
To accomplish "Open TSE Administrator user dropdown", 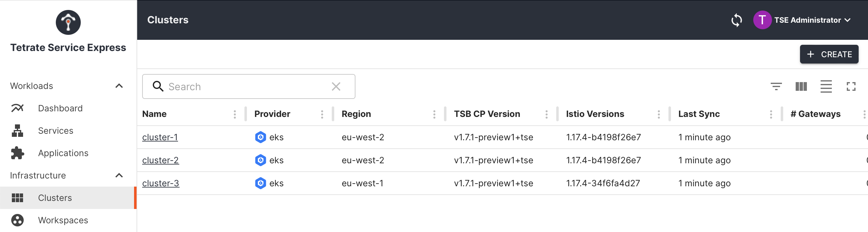I will [812, 20].
